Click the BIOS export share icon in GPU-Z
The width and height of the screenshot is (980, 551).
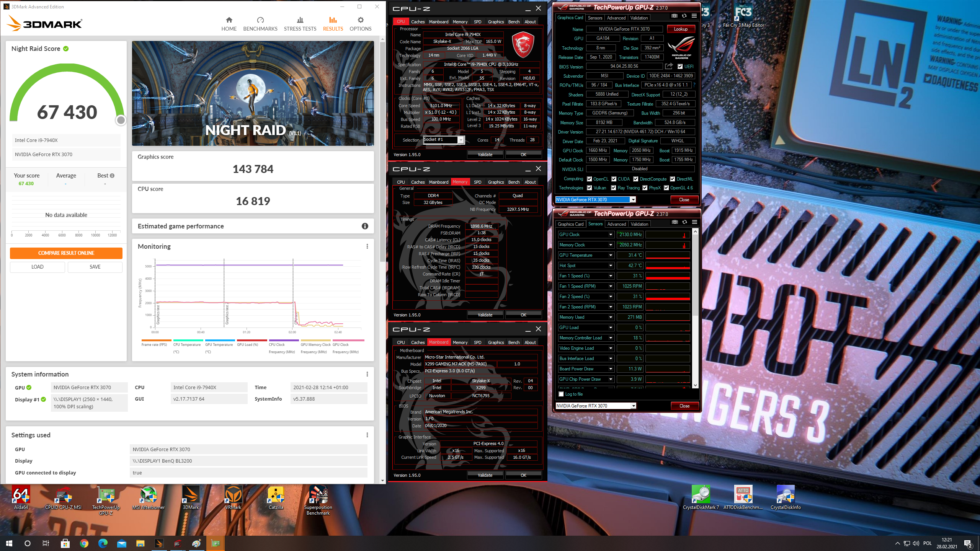(x=669, y=66)
